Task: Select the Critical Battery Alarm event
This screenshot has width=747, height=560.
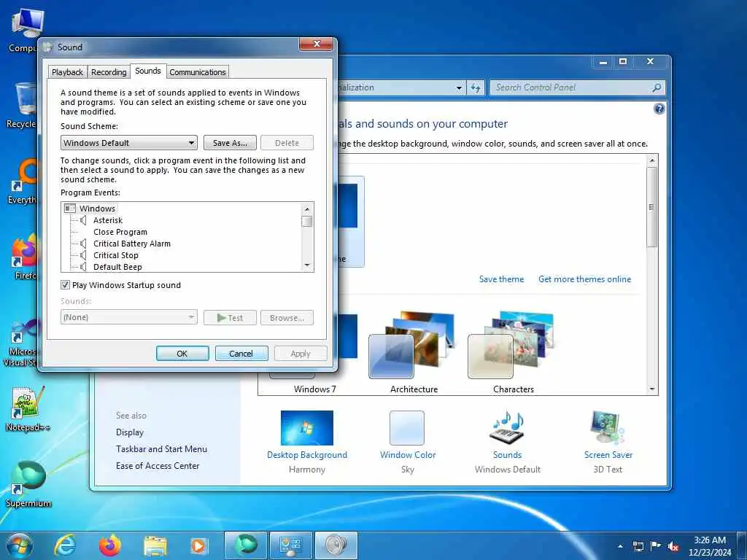Action: [131, 244]
